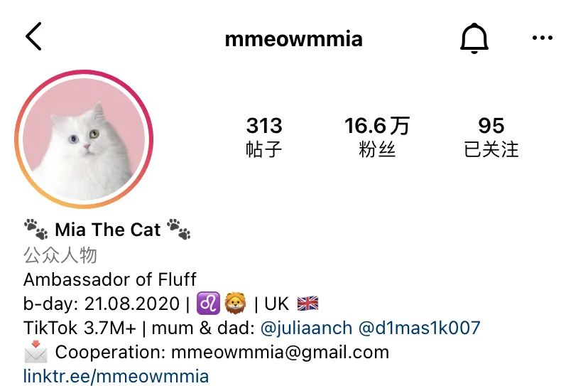588x386 pixels.
Task: Click the @juliaanch mention link
Action: 306,328
